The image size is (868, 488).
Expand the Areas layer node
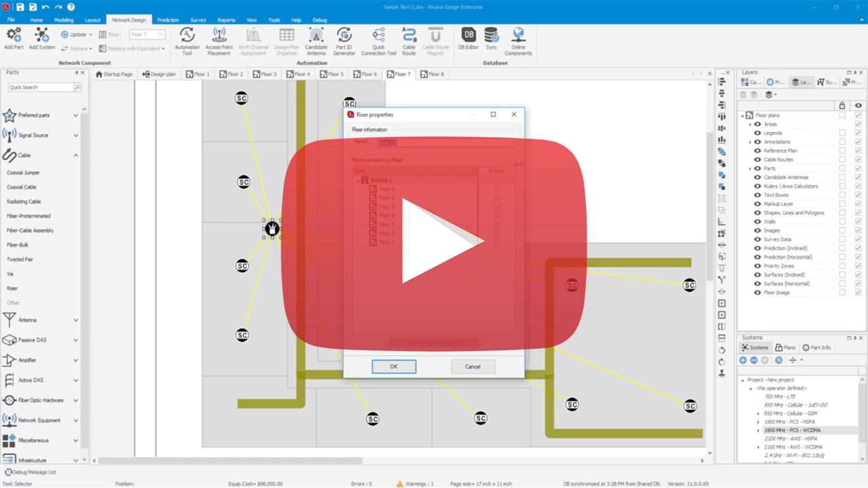point(750,124)
